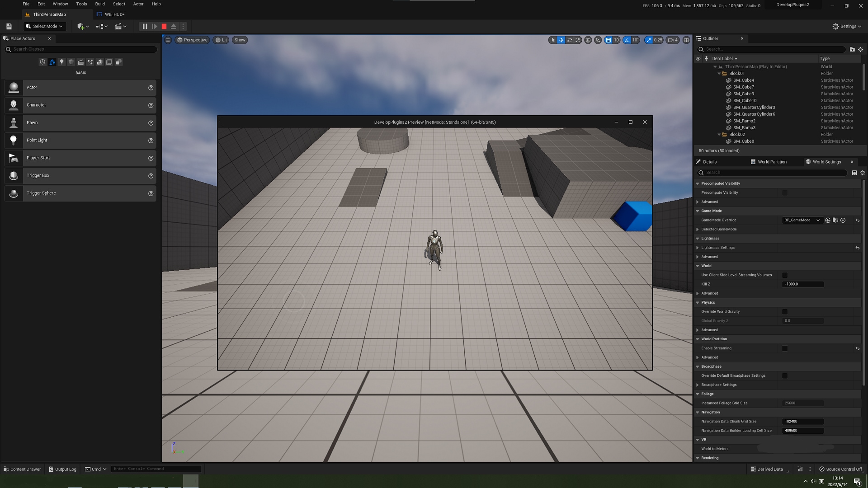Click the Kill Z value field

pos(802,284)
